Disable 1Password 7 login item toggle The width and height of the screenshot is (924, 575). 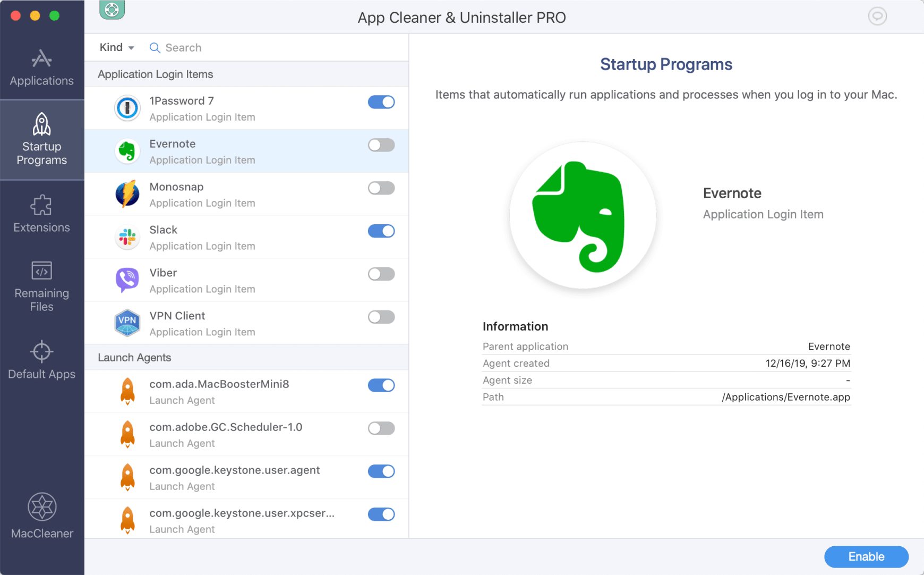click(x=381, y=102)
